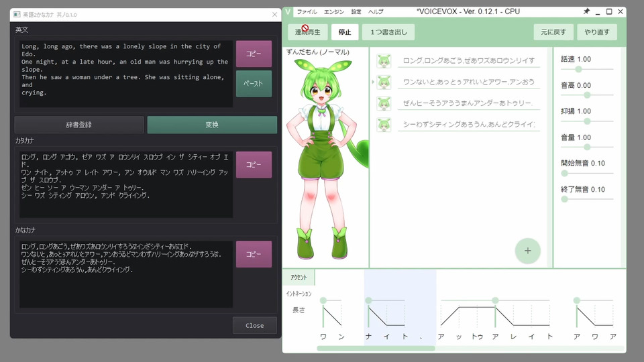Click copy button beside かなカナ output
644x362 pixels.
click(254, 255)
